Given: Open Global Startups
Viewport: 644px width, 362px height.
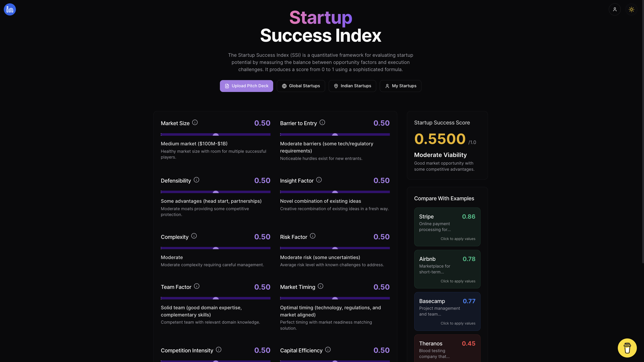Looking at the screenshot, I should (x=301, y=86).
